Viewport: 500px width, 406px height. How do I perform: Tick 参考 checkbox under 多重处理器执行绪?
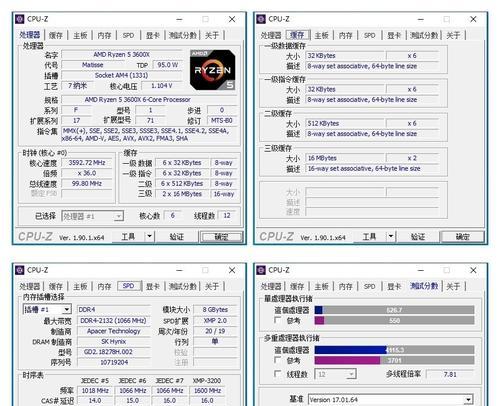[277, 360]
